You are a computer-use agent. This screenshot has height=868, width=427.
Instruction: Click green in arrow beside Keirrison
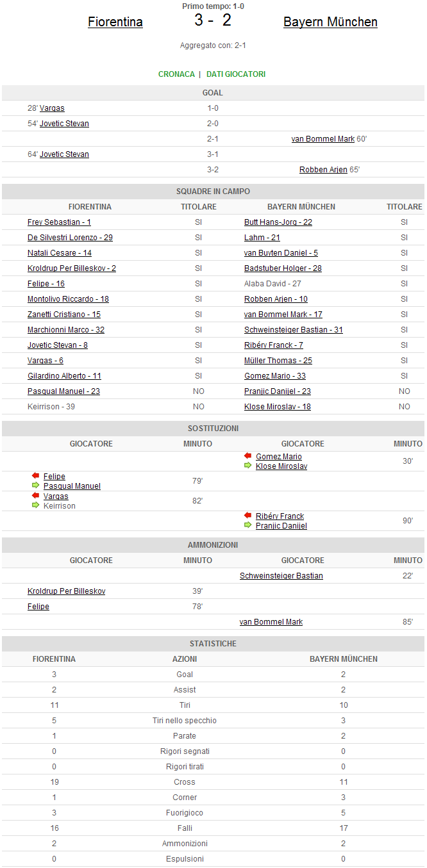pyautogui.click(x=35, y=505)
